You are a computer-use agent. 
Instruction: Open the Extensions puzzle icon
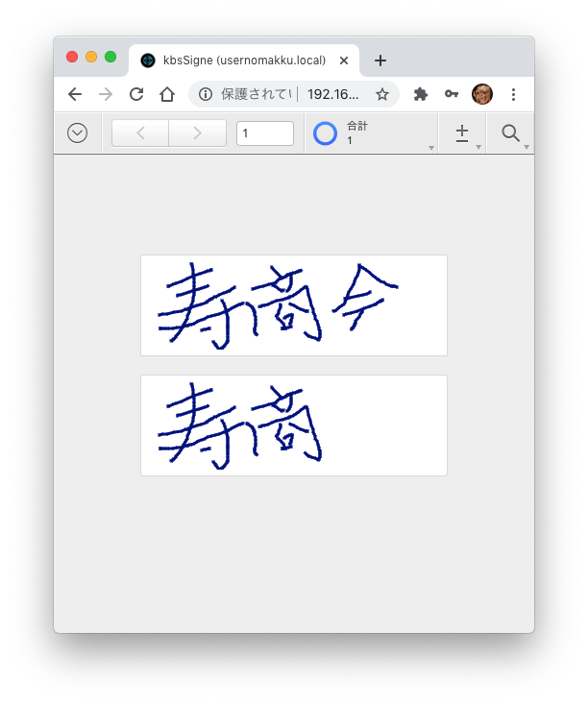(421, 95)
